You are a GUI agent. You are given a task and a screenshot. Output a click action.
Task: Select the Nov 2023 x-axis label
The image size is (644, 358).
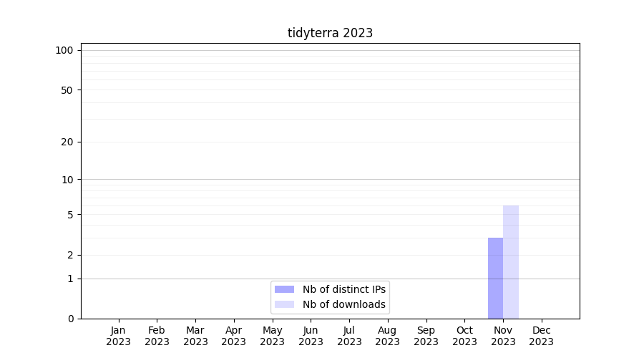click(x=503, y=336)
